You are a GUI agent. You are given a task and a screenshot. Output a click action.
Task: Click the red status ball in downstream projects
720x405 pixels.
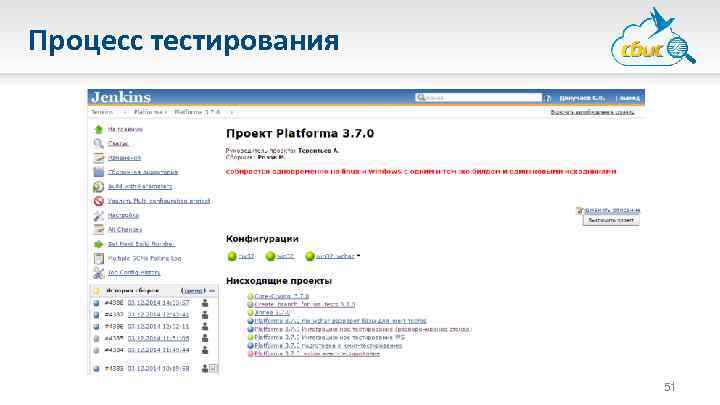[250, 354]
